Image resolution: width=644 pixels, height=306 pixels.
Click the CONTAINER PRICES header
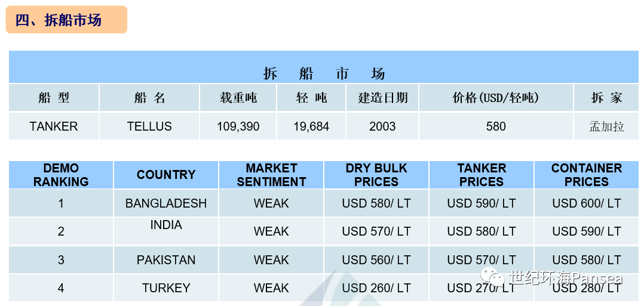pos(587,175)
